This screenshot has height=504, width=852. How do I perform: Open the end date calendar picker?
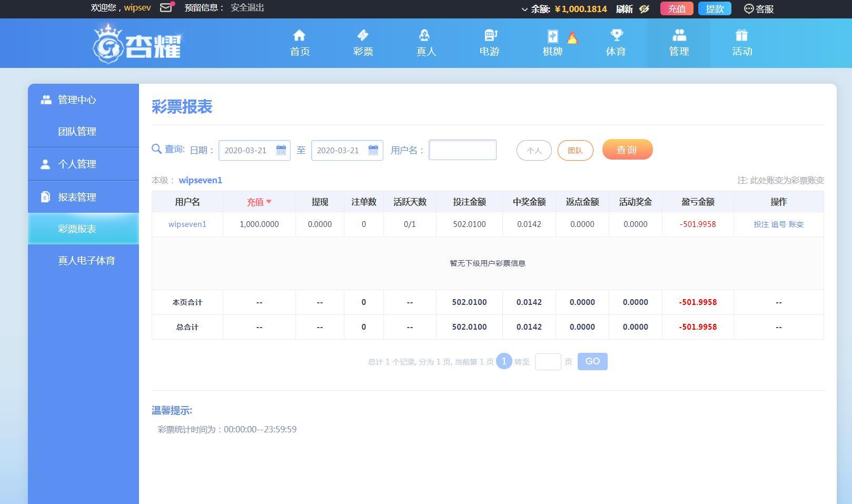(x=373, y=150)
